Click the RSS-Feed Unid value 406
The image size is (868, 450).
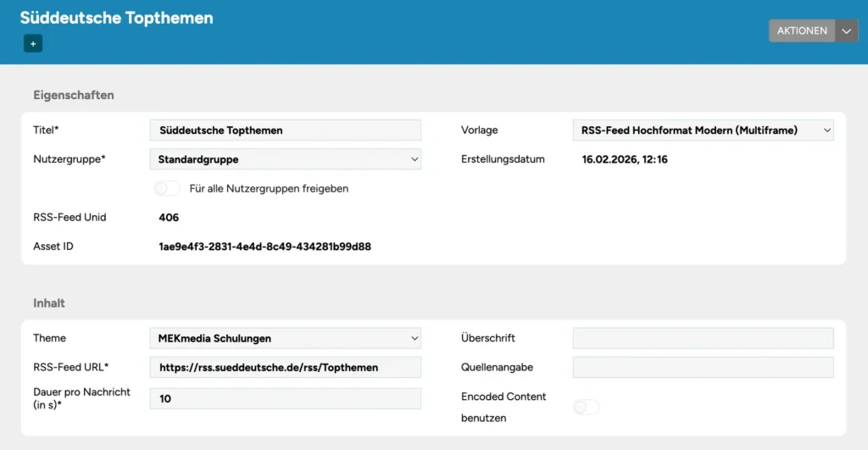(x=169, y=218)
